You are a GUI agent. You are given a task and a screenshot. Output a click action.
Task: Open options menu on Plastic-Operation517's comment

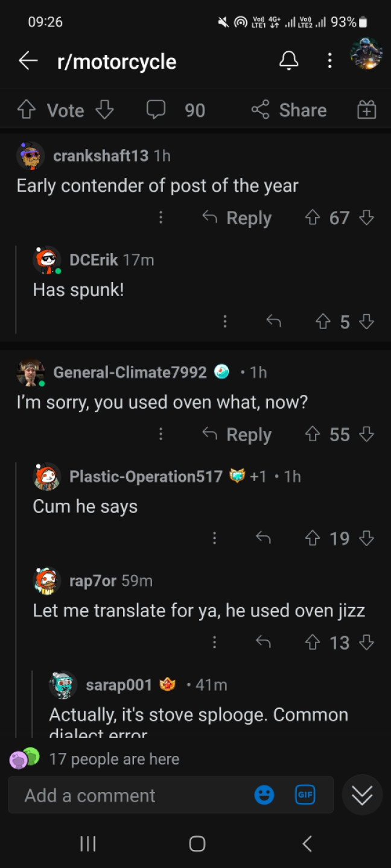coord(214,538)
